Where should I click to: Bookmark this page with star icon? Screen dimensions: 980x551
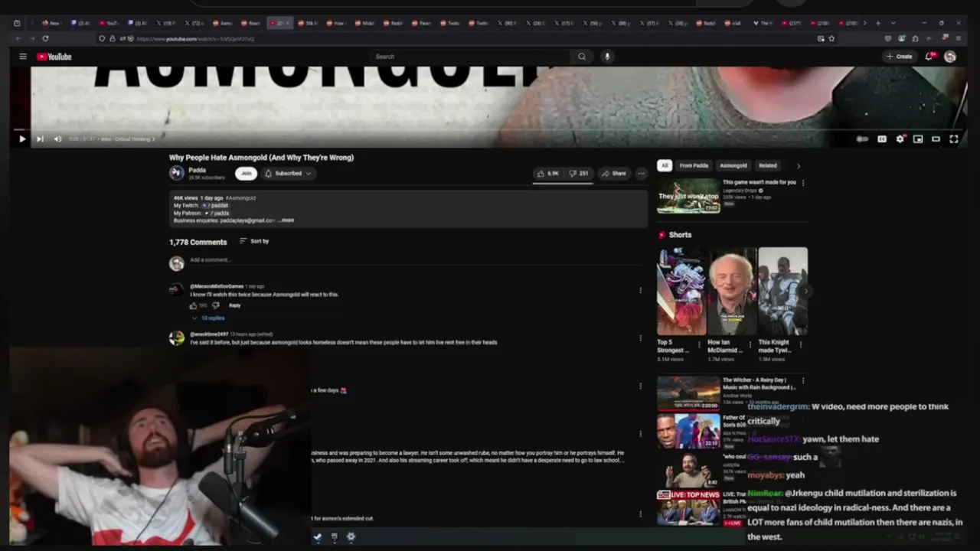pos(831,38)
